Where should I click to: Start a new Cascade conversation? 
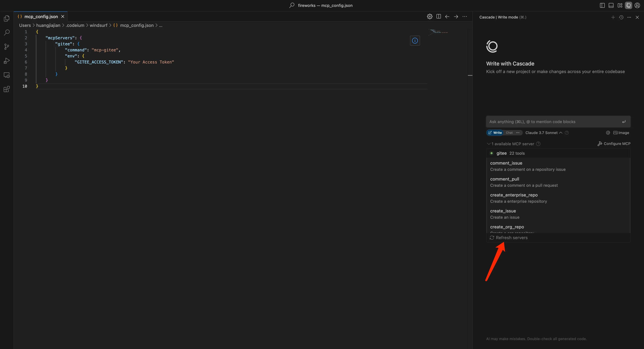(x=613, y=17)
